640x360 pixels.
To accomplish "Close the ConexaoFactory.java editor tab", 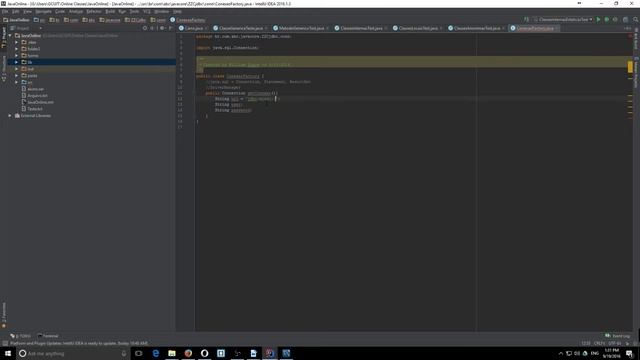I will click(557, 28).
